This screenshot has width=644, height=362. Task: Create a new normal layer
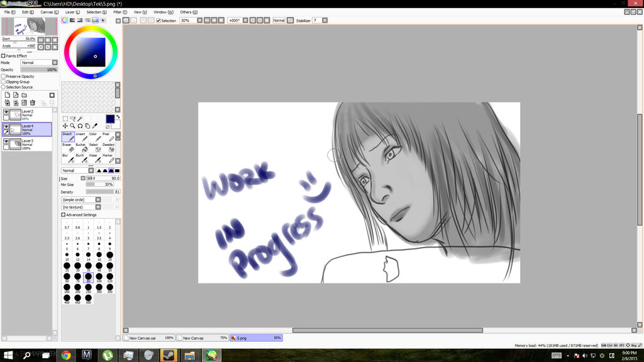click(x=8, y=95)
